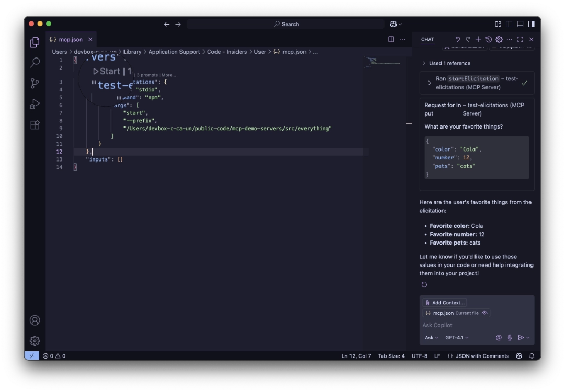Click the More... code lens link
The image size is (565, 392).
168,75
